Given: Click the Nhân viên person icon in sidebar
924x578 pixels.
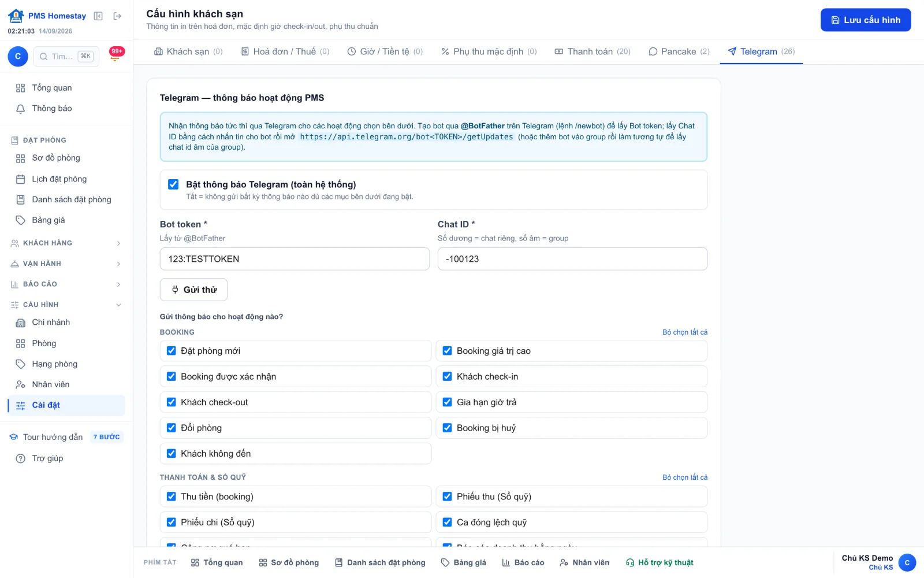Looking at the screenshot, I should click(x=20, y=384).
